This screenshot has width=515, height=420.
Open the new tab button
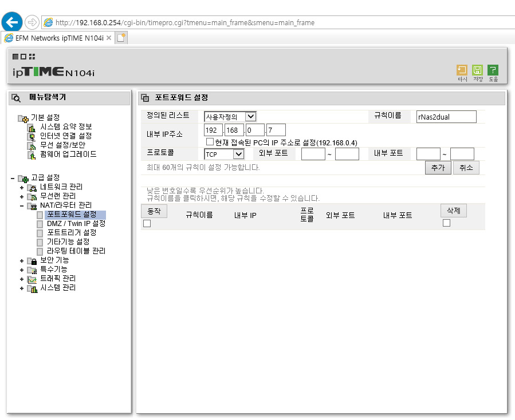[x=121, y=38]
